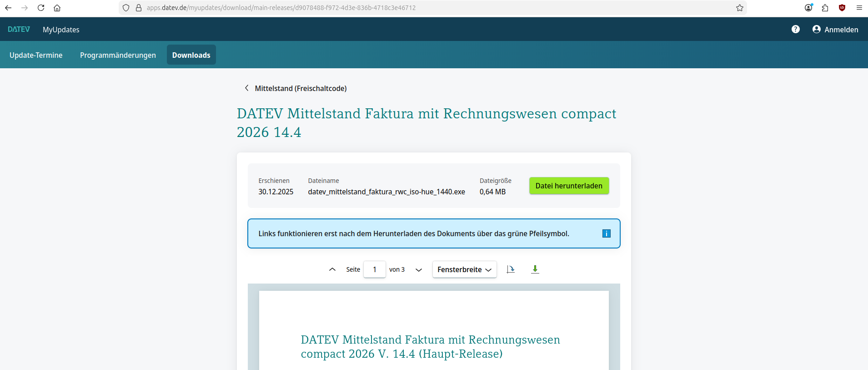868x370 pixels.
Task: Click the PDF preview page
Action: [x=434, y=330]
